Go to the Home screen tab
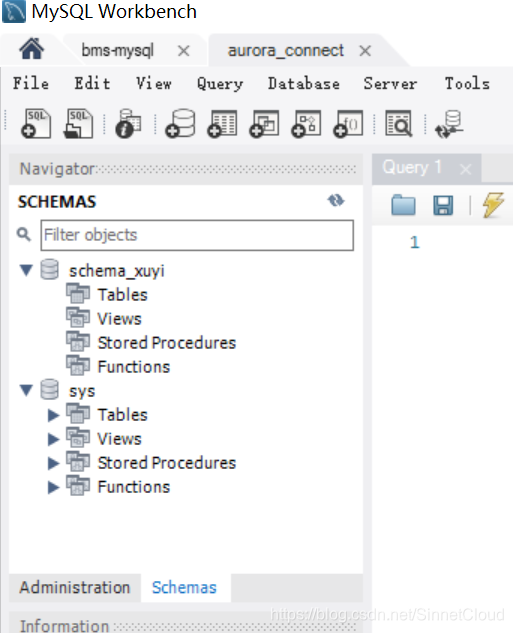This screenshot has height=633, width=513. [x=31, y=49]
